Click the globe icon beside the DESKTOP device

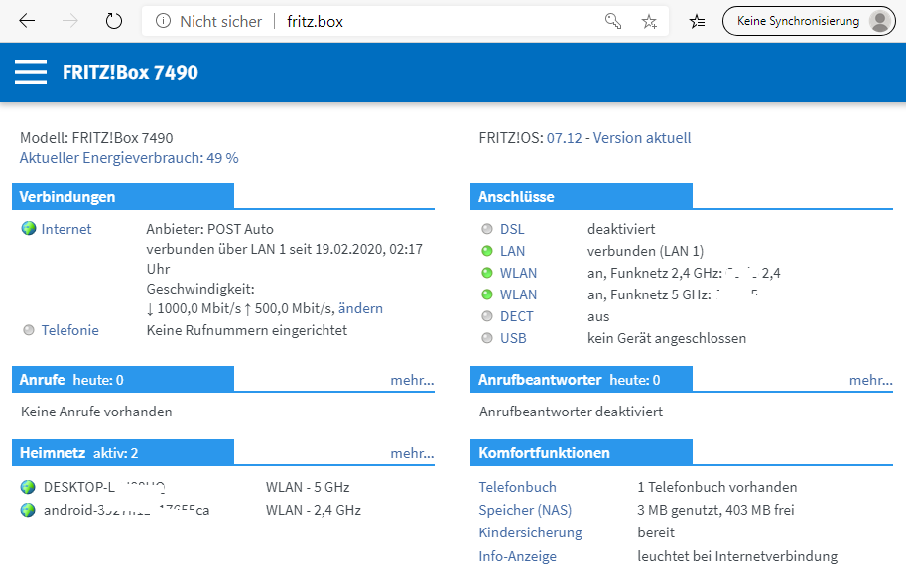[28, 487]
